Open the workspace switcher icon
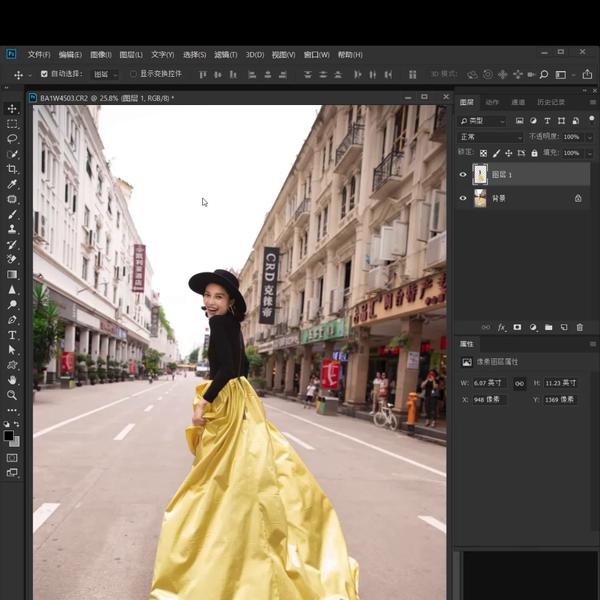Viewport: 600px width, 600px height. tap(561, 75)
